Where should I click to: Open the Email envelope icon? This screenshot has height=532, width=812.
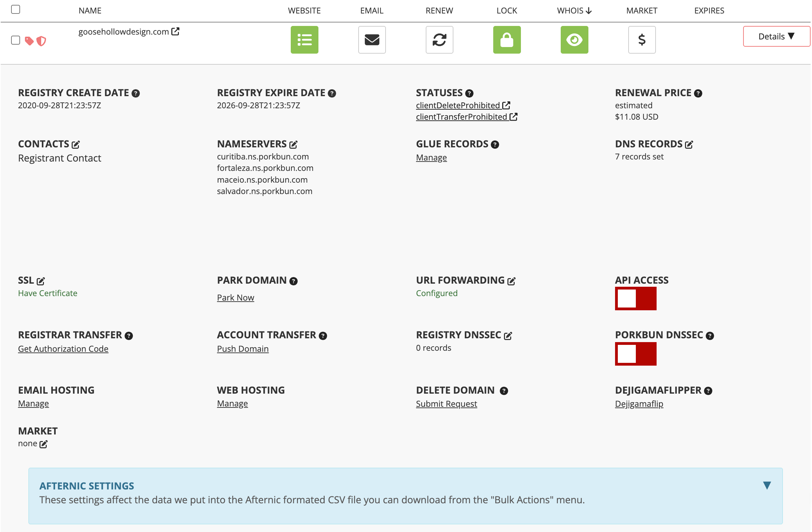(x=372, y=40)
